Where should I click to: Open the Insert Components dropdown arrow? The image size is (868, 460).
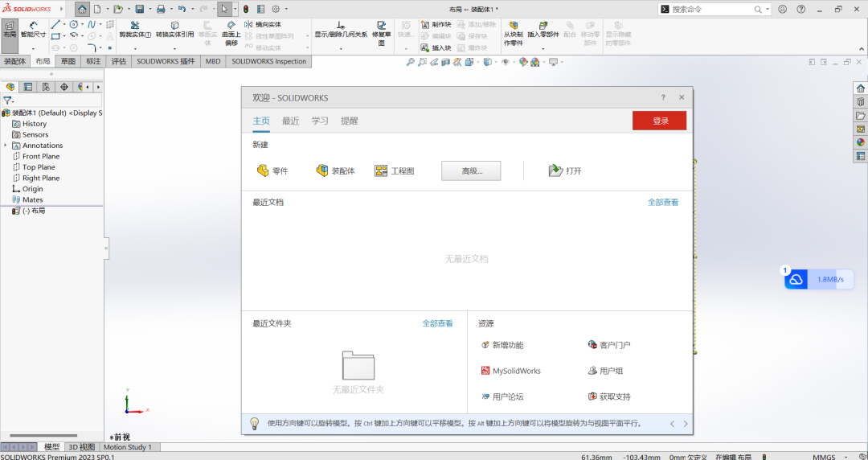[543, 49]
